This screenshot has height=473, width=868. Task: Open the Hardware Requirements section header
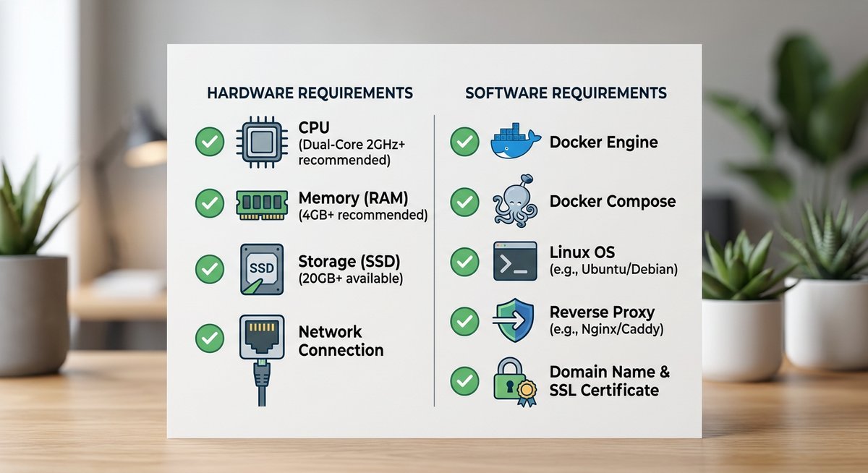(x=311, y=93)
